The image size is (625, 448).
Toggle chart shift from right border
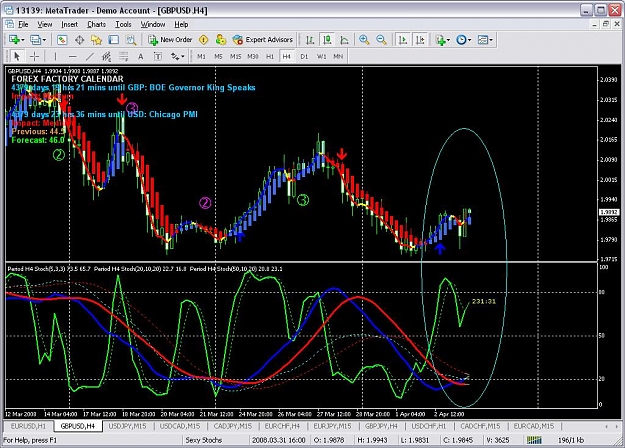click(x=420, y=40)
